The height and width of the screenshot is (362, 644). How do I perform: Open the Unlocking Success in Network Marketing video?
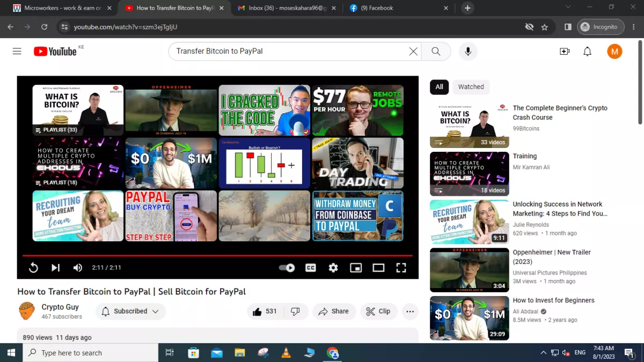[x=560, y=209]
